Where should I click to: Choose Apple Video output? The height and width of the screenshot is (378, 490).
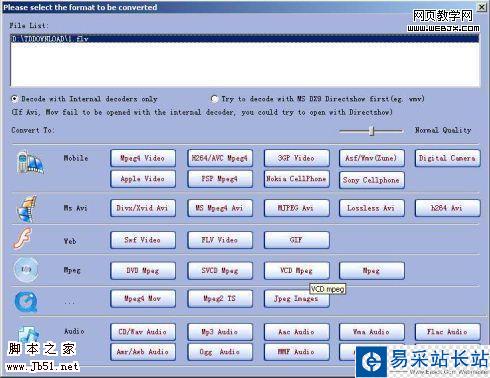click(143, 179)
